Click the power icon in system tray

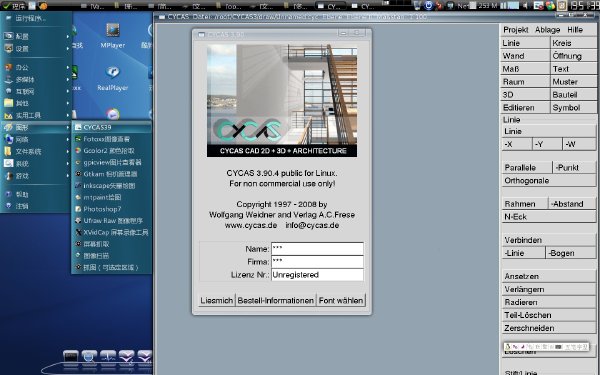point(429,6)
